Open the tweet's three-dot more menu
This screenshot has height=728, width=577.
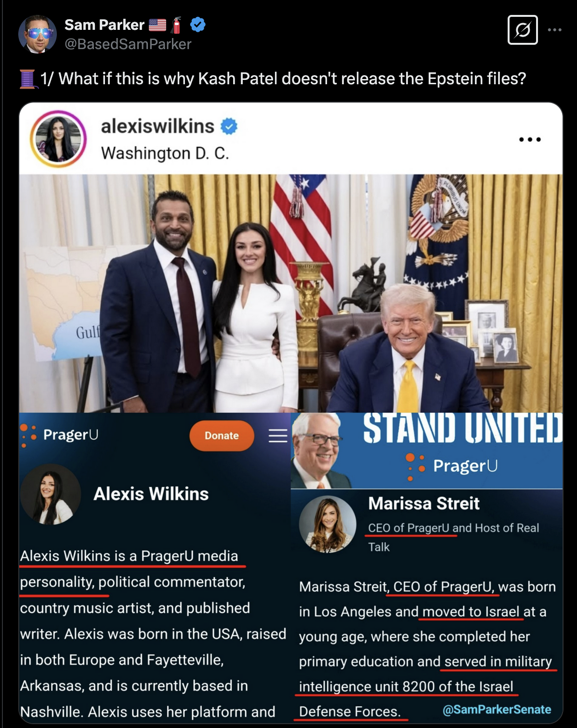555,30
